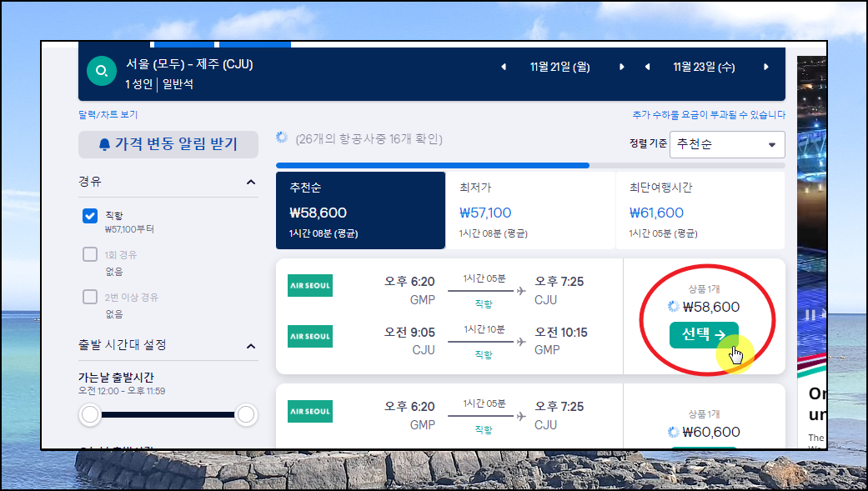Go to previous departure date arrow

pyautogui.click(x=503, y=67)
